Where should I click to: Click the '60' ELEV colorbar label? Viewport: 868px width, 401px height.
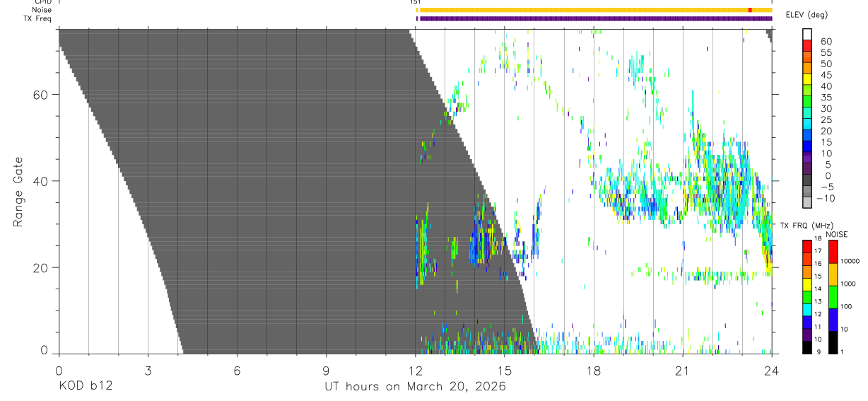[826, 42]
